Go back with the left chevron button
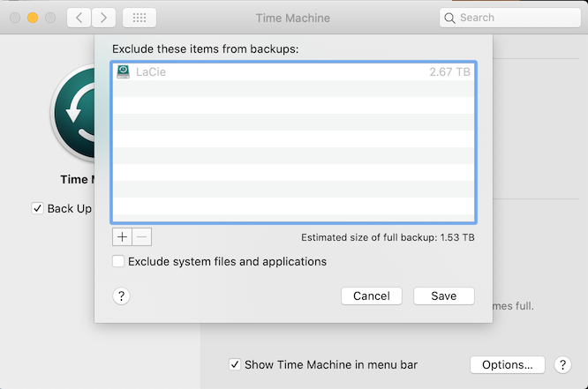The width and height of the screenshot is (588, 389). pos(79,18)
